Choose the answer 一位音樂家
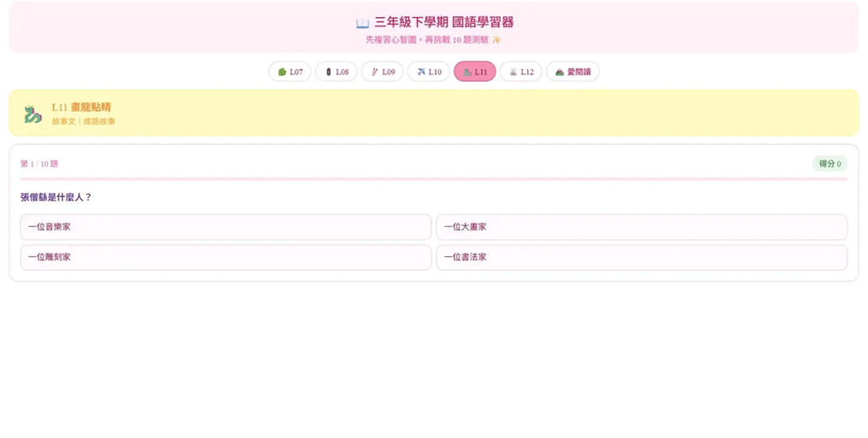 (x=226, y=227)
